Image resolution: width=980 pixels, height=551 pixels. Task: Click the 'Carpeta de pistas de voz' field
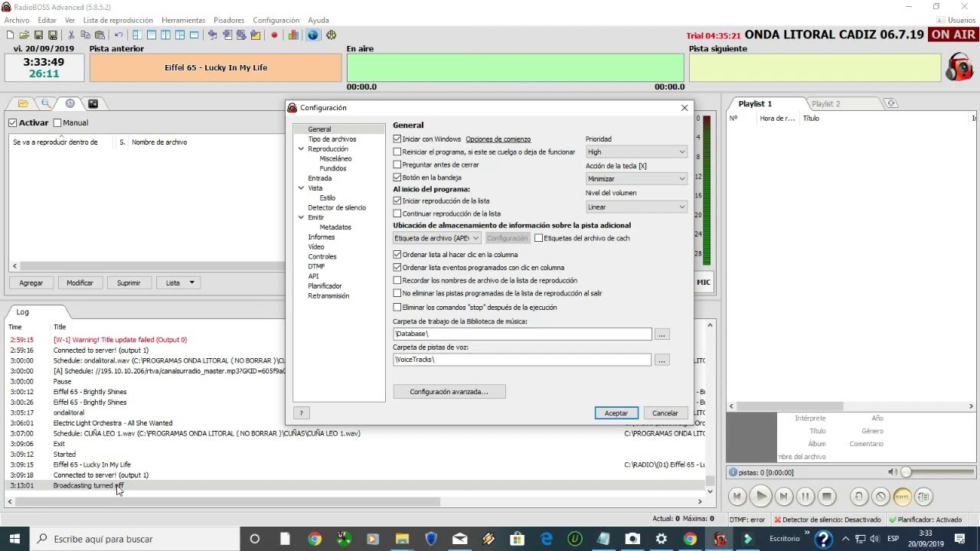click(522, 360)
